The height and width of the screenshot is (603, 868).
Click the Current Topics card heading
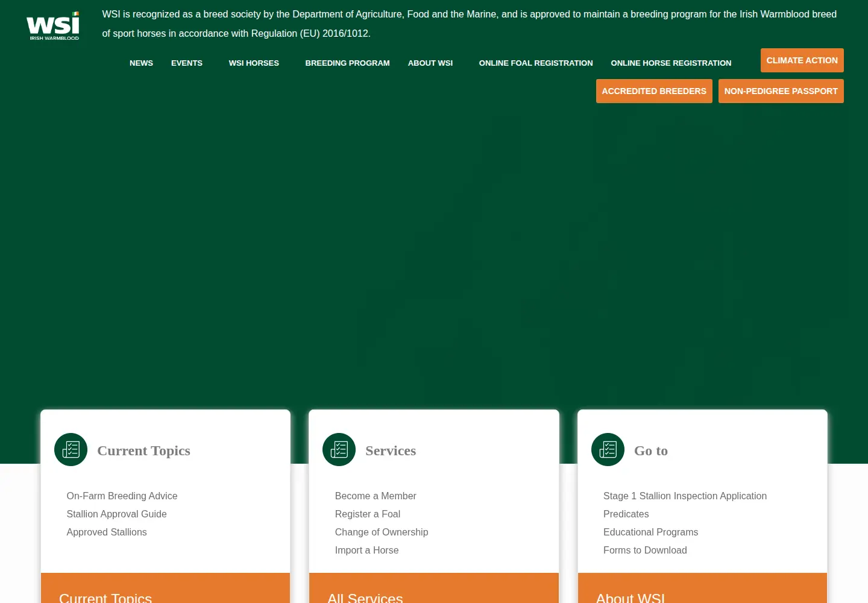coord(143,450)
